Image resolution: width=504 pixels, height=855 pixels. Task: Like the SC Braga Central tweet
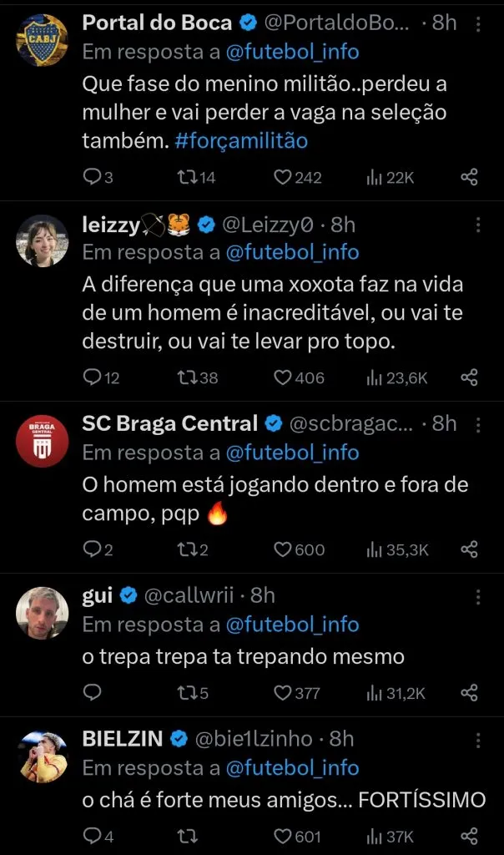click(284, 549)
